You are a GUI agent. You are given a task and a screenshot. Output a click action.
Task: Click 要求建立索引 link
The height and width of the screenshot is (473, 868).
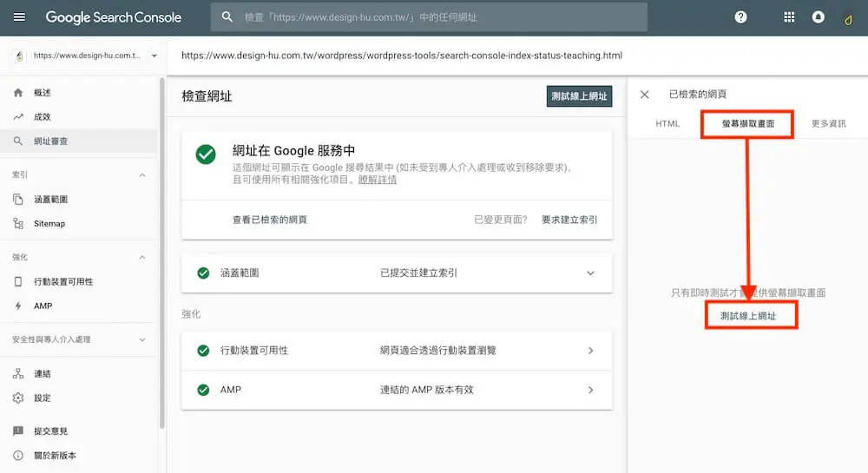pyautogui.click(x=569, y=220)
